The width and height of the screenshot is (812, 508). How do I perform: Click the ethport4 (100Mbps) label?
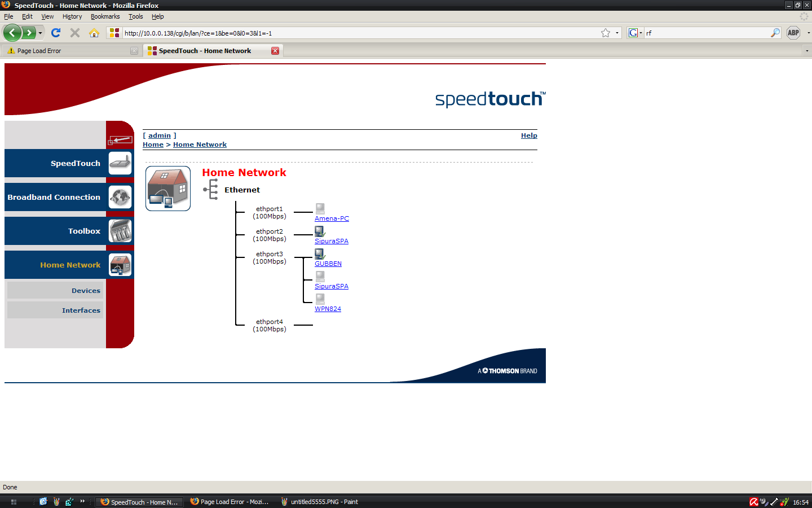(x=270, y=326)
